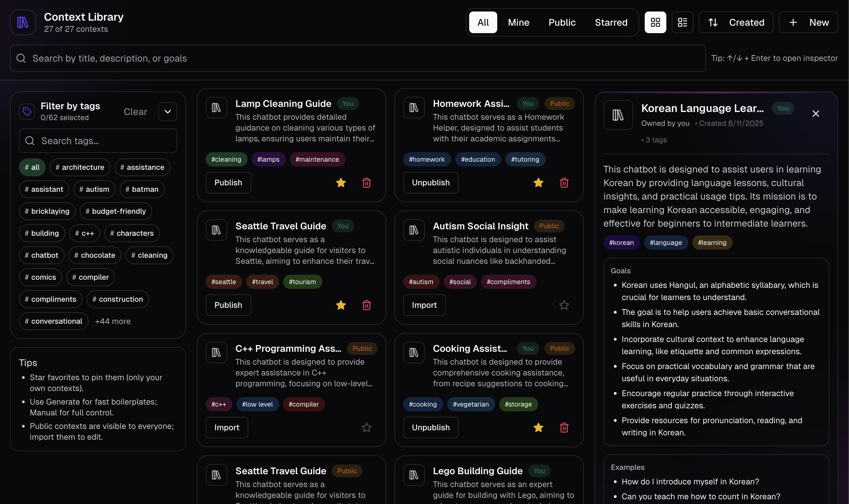
Task: Publish the Seattle Travel Guide 'You' card
Action: point(228,305)
